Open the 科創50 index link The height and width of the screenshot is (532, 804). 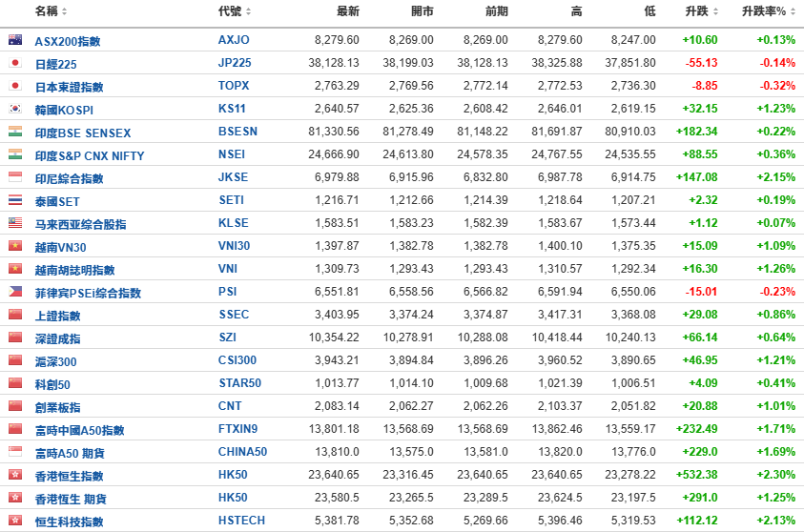coord(52,385)
